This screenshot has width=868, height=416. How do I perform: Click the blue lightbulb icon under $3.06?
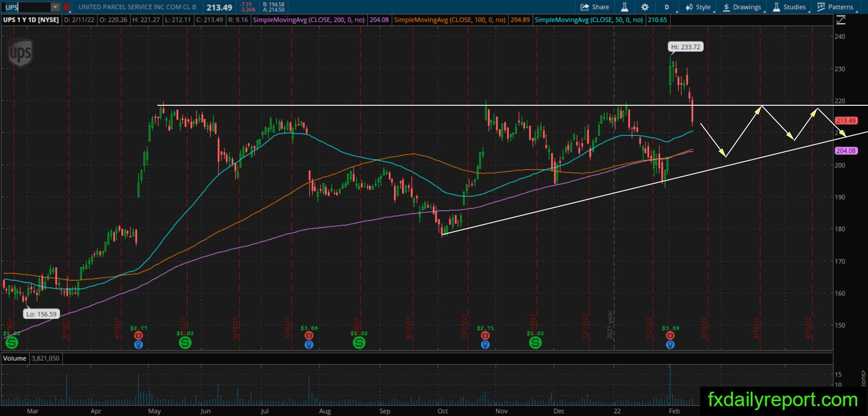[309, 345]
